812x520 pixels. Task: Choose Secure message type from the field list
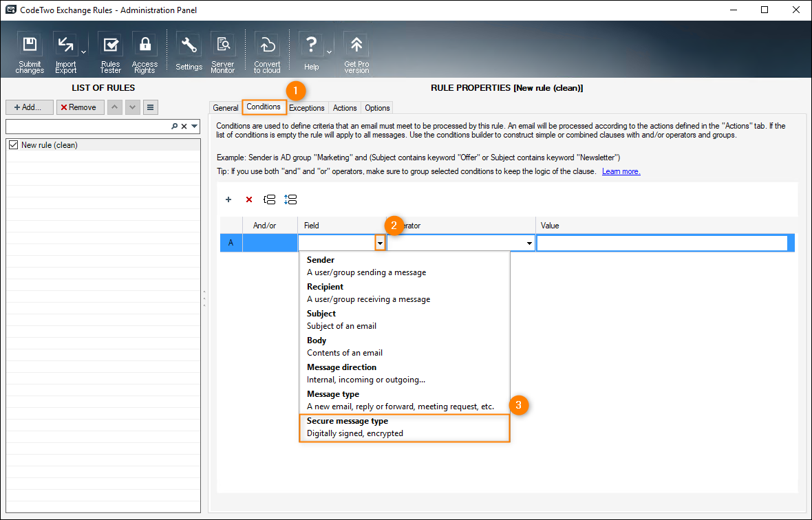pyautogui.click(x=405, y=427)
